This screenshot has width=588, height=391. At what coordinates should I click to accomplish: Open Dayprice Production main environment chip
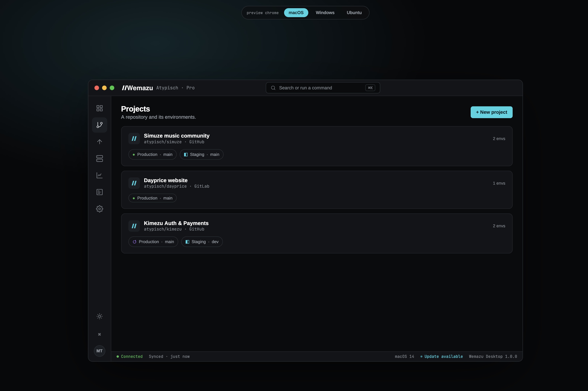pyautogui.click(x=152, y=198)
